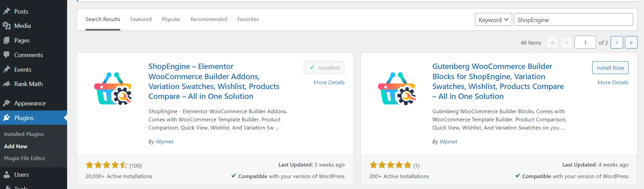Image resolution: width=644 pixels, height=189 pixels.
Task: Click the ShopEngine plugin search field
Action: 573,20
